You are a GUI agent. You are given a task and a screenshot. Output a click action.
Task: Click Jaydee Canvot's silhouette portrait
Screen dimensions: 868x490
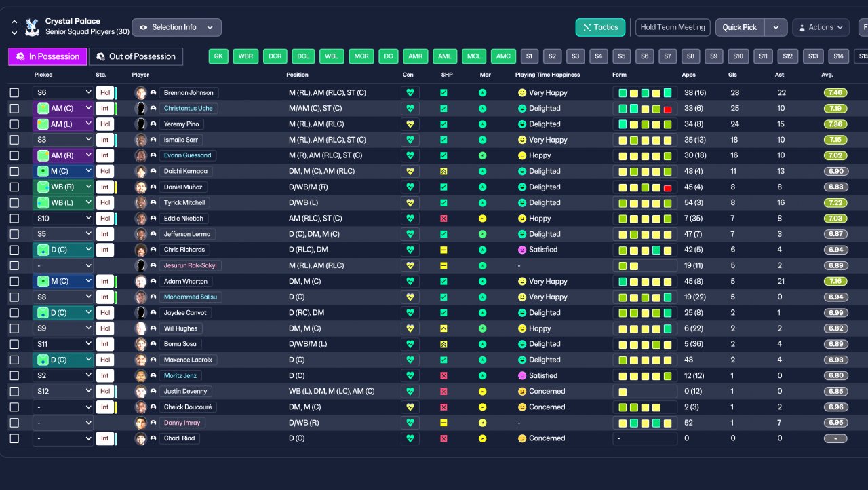141,313
